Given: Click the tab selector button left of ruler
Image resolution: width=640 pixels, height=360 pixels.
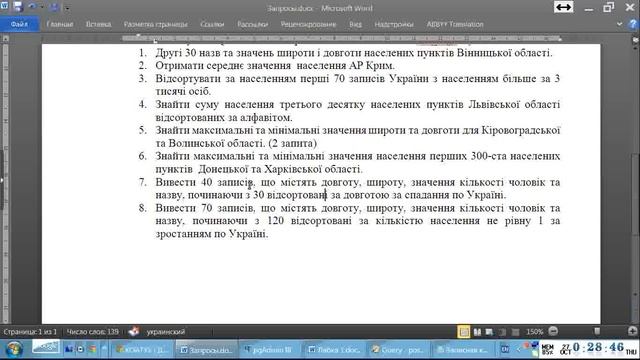Looking at the screenshot, I should click(6, 39).
